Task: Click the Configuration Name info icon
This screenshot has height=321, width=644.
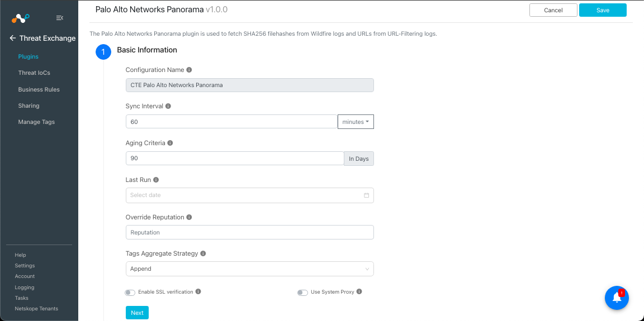Action: (x=189, y=70)
